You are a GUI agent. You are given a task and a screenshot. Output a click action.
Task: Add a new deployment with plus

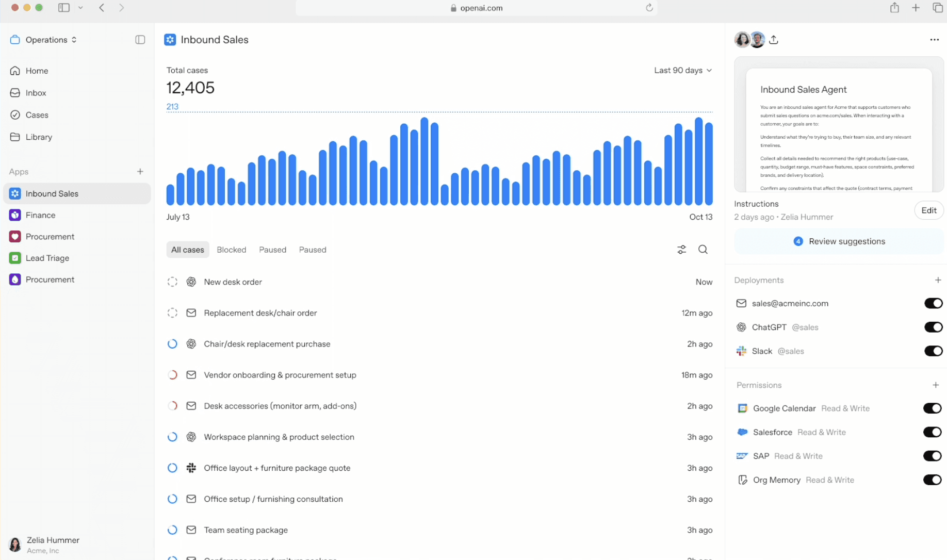[938, 280]
